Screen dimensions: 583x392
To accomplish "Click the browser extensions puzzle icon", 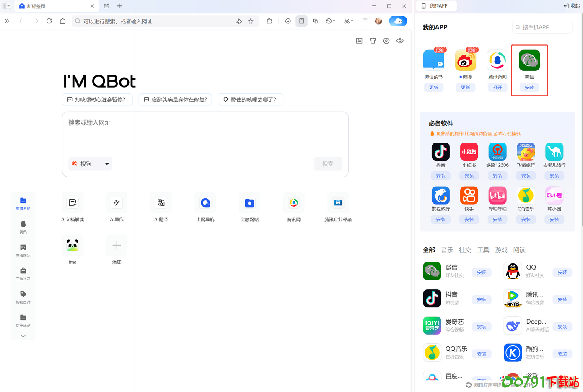I will pos(269,21).
